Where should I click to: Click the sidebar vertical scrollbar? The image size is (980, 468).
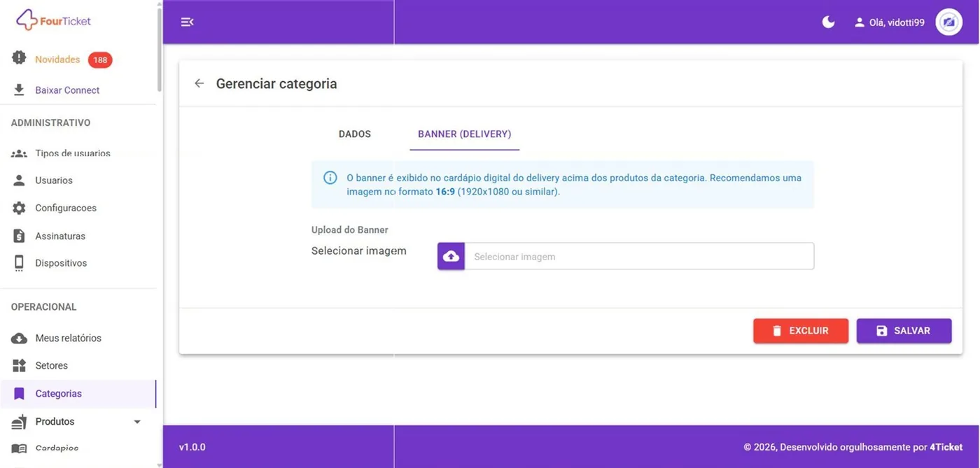160,47
